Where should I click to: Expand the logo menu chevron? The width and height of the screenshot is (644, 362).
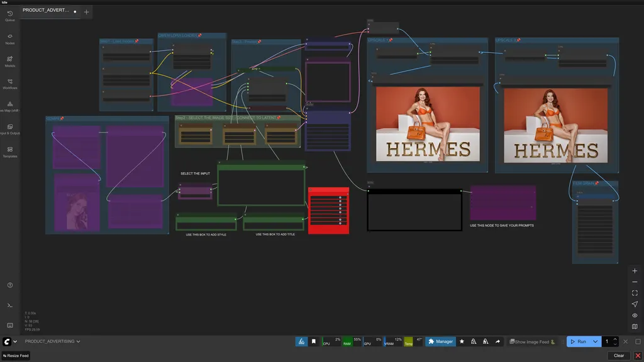tap(15, 341)
